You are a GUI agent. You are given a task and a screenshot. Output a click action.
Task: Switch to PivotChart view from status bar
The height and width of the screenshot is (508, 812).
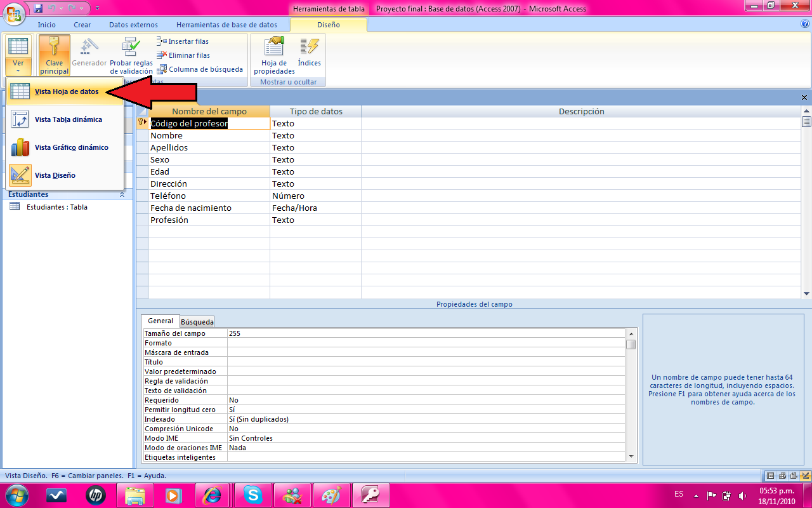[794, 476]
